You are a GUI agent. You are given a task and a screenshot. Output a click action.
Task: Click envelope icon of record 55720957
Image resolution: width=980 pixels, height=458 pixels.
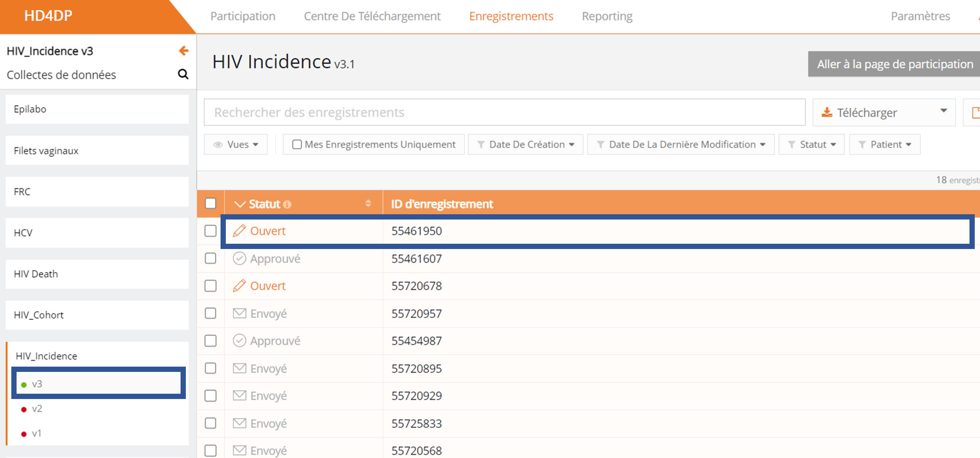point(240,313)
